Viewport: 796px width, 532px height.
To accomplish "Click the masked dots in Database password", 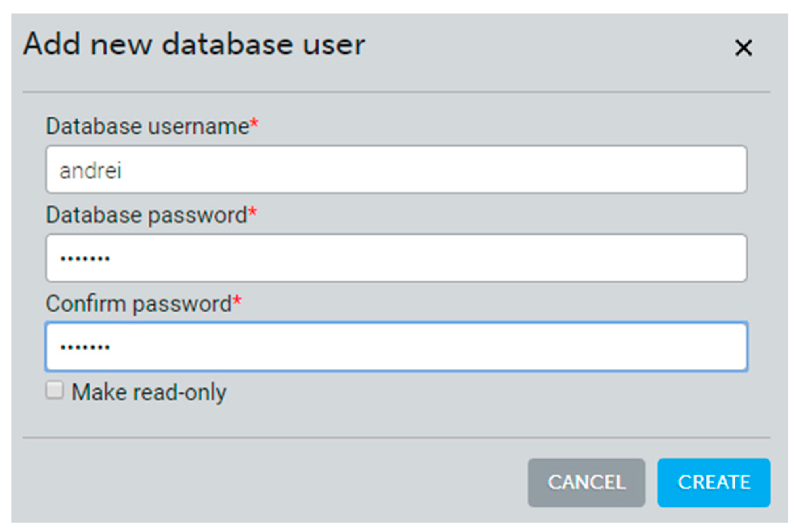I will click(x=85, y=258).
